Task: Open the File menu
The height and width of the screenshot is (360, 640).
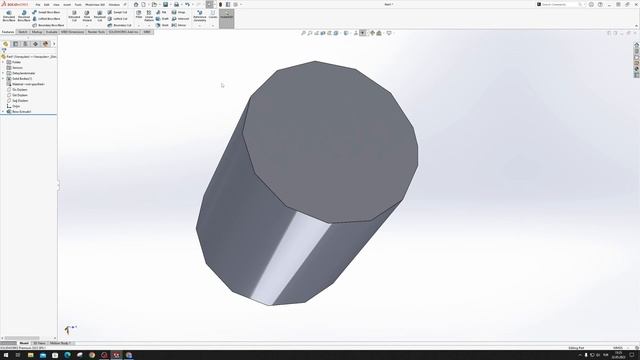Action: coord(38,4)
